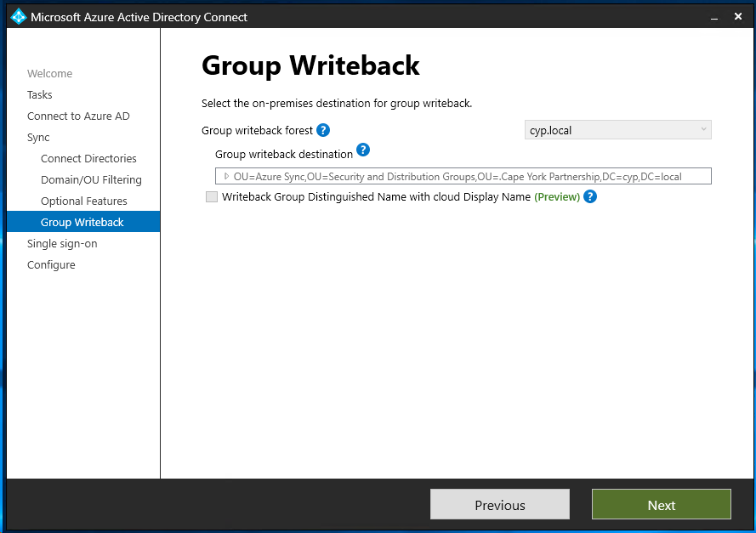Click the Next button

pos(661,504)
